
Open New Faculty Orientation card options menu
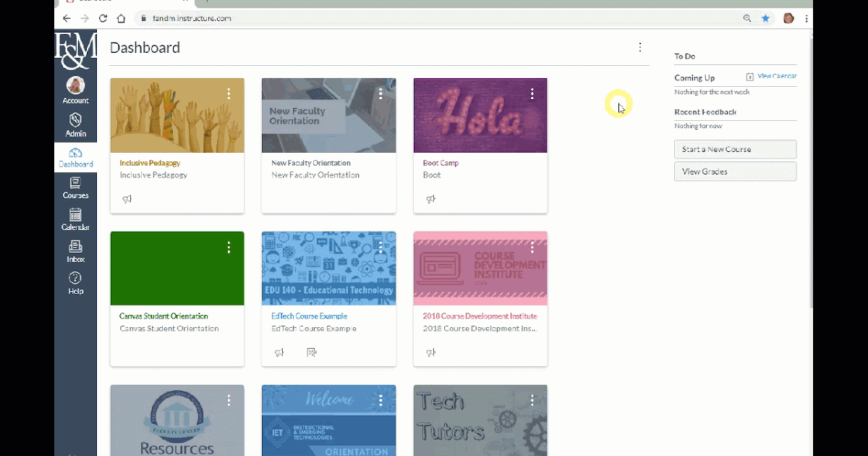(x=380, y=94)
